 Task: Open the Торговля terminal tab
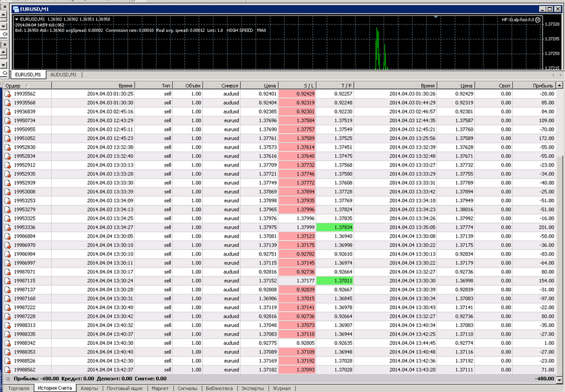point(19,388)
